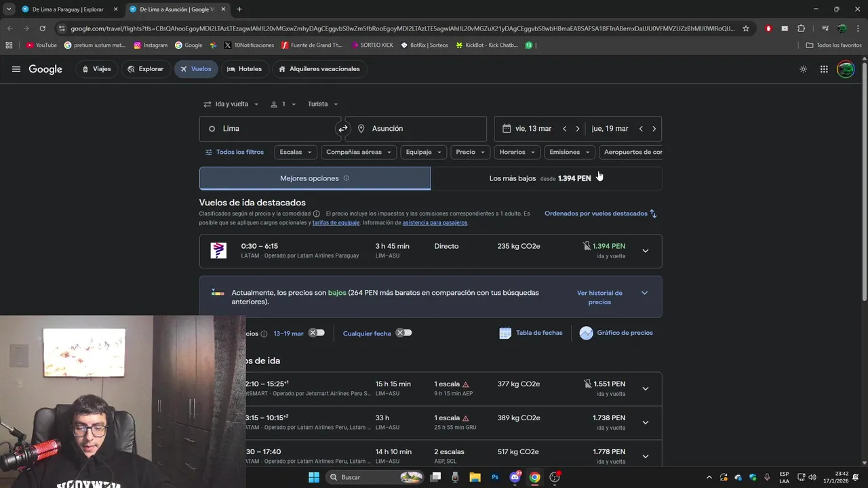This screenshot has height=488, width=868.
Task: Click the info icon after 'comodidad' text
Action: (x=317, y=213)
